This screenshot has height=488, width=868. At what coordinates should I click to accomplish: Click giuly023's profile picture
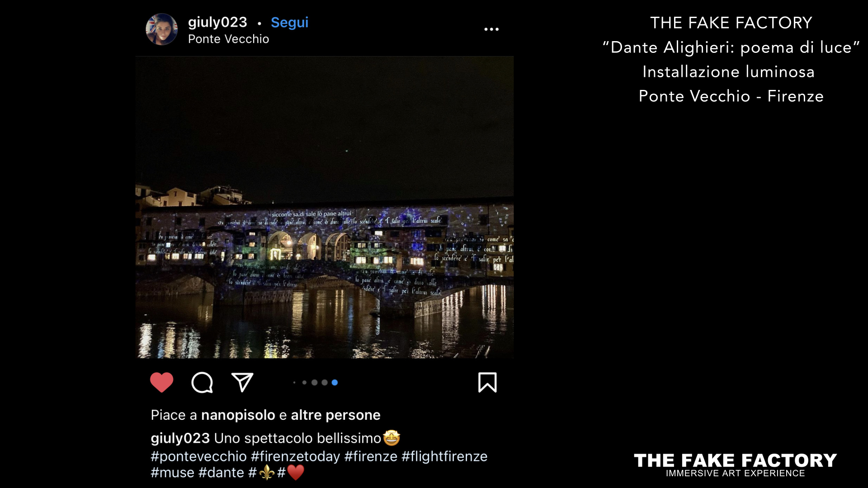click(x=161, y=29)
